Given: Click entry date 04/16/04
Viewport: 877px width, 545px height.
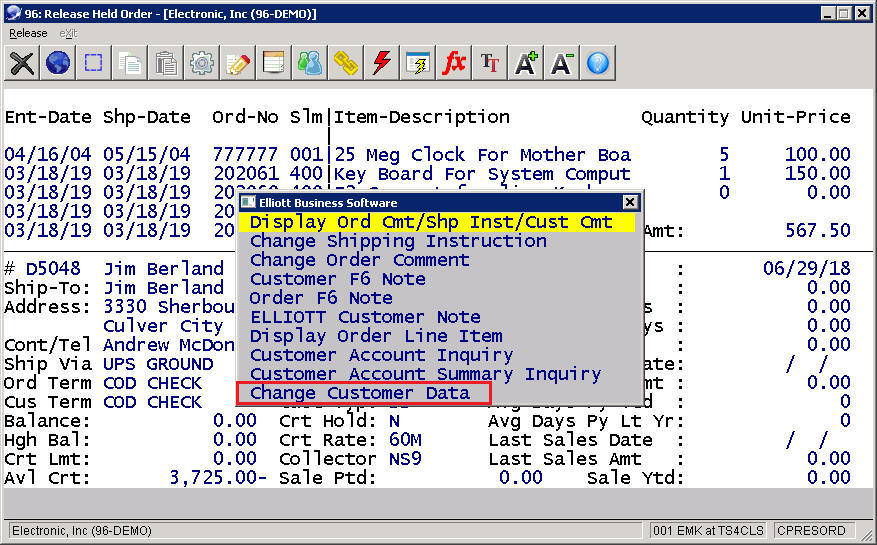Looking at the screenshot, I should pos(48,154).
